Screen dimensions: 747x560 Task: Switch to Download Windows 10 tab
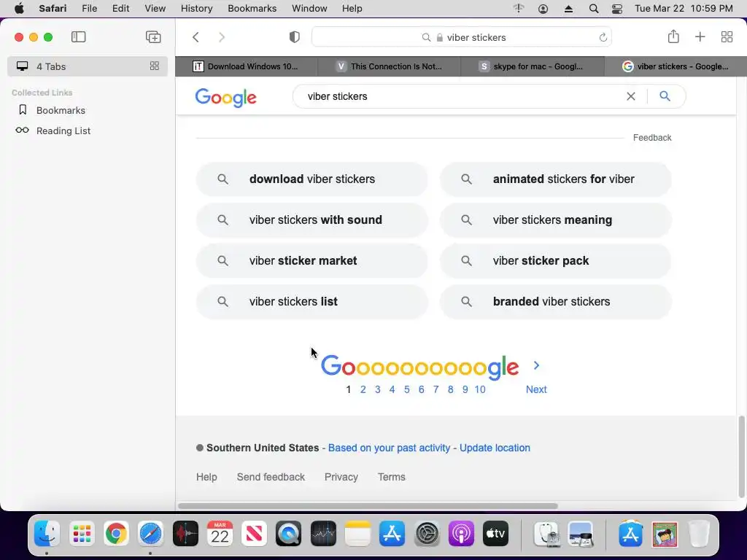[x=247, y=66]
